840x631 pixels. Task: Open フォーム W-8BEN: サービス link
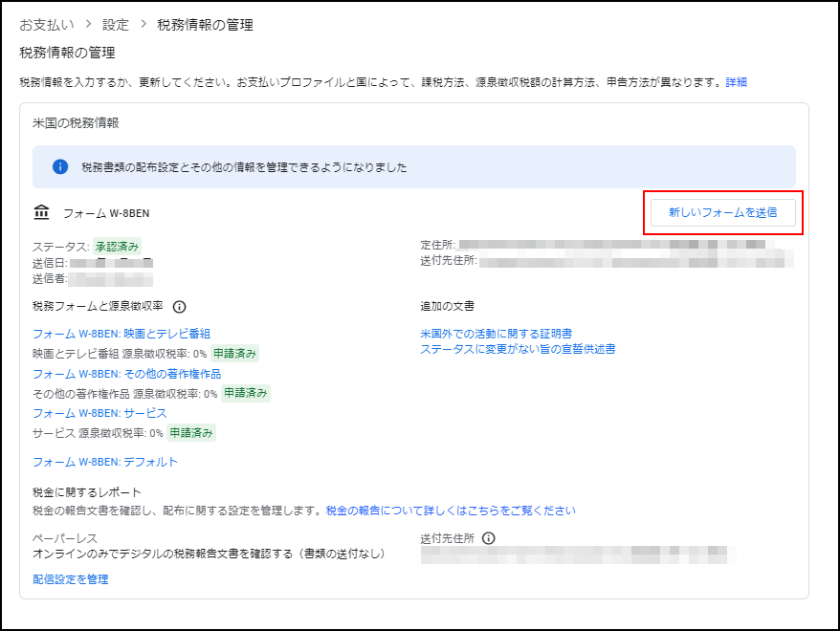99,413
